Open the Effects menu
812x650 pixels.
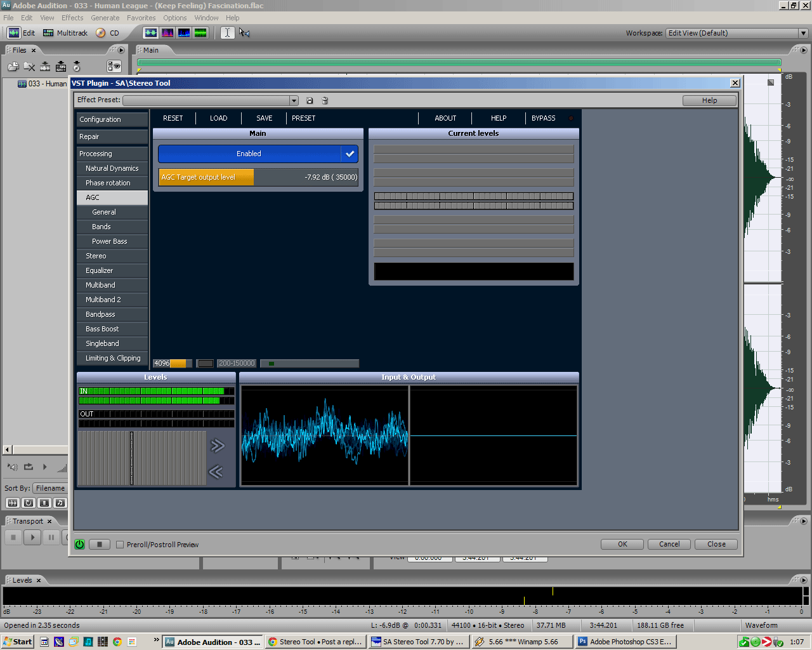point(72,18)
